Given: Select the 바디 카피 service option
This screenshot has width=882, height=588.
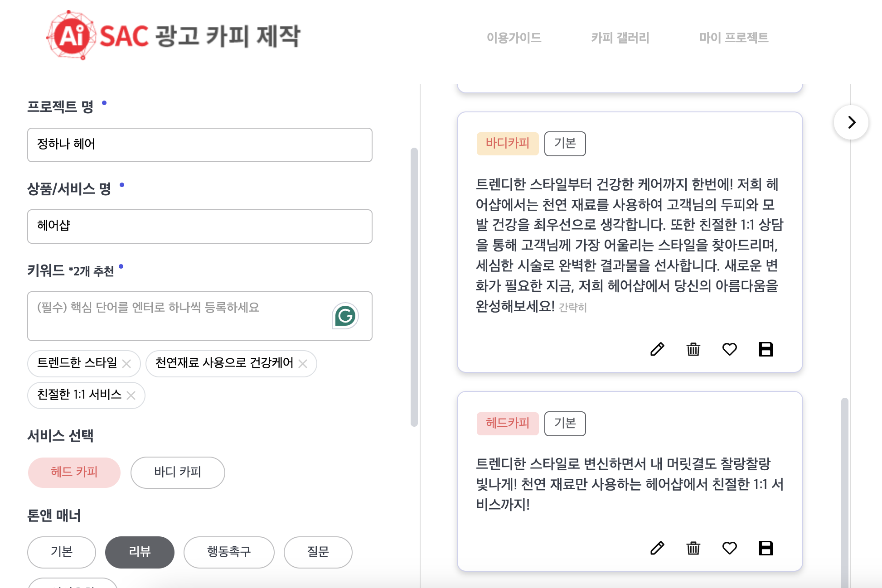Looking at the screenshot, I should coord(177,472).
